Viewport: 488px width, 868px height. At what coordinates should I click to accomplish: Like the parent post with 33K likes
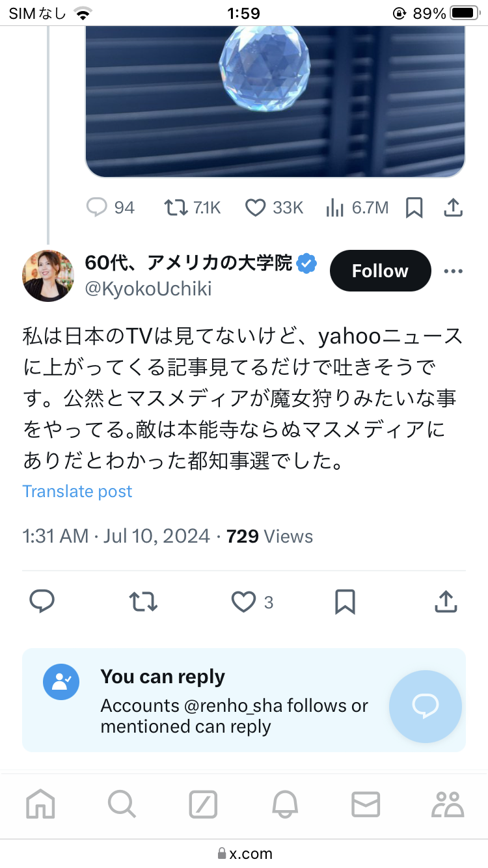pyautogui.click(x=255, y=208)
